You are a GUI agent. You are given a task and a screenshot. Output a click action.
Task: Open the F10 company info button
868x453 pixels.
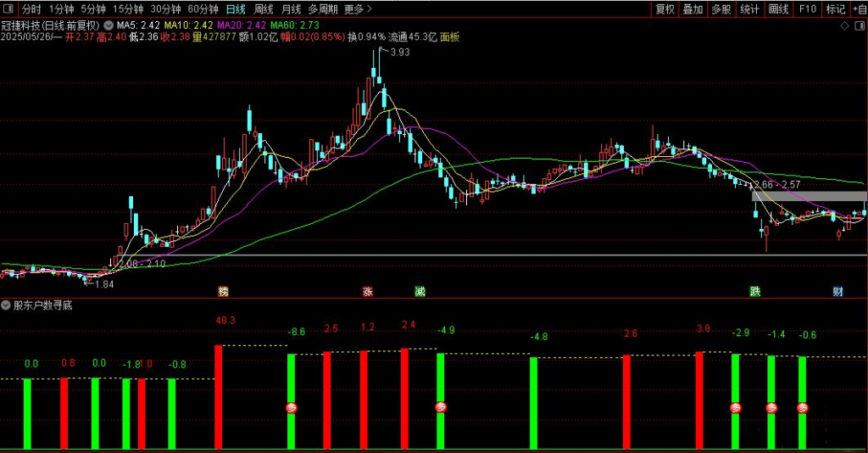[807, 9]
